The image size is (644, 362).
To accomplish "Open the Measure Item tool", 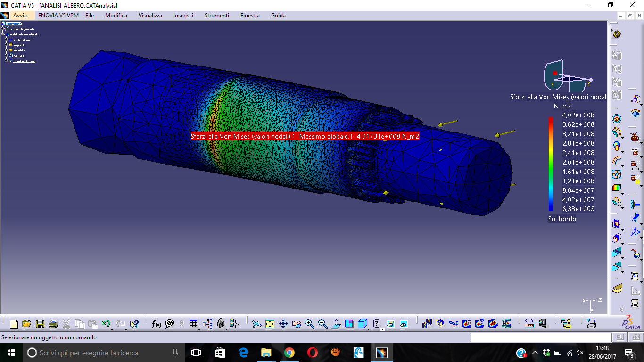I will (x=542, y=324).
